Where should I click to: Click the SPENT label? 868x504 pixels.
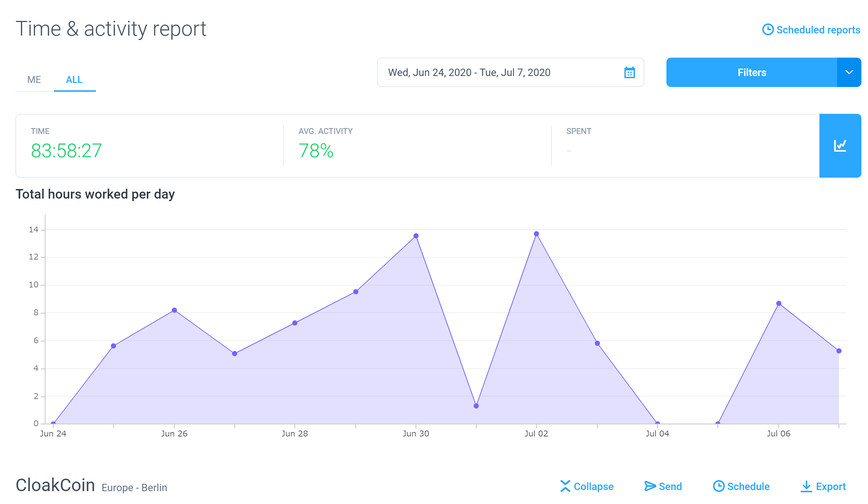(579, 131)
